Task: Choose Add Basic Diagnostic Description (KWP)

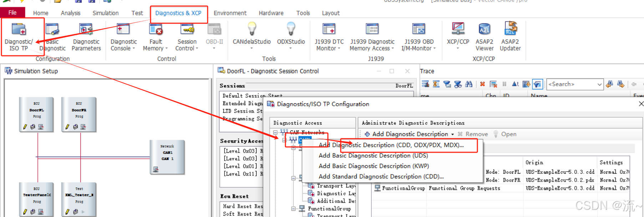Action: (x=374, y=166)
